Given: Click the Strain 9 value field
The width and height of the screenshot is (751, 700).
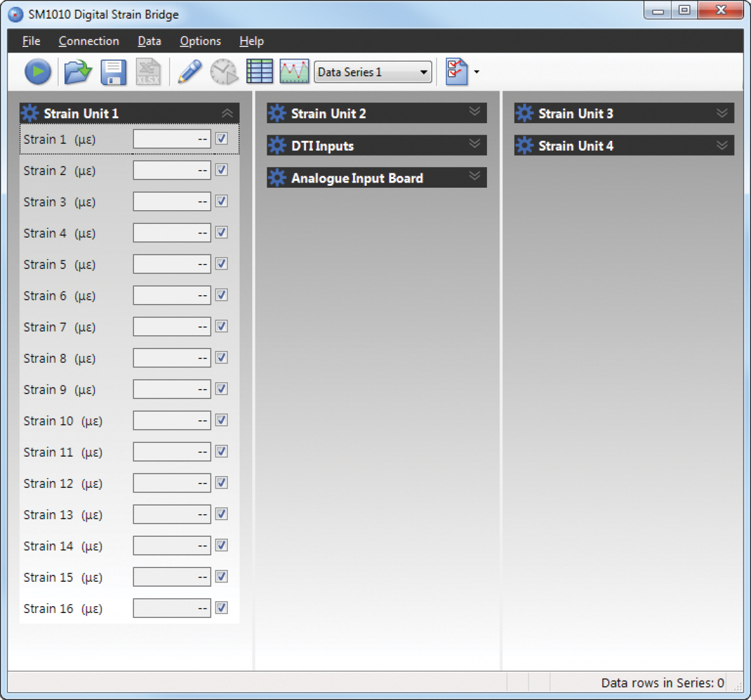Looking at the screenshot, I should (x=172, y=389).
